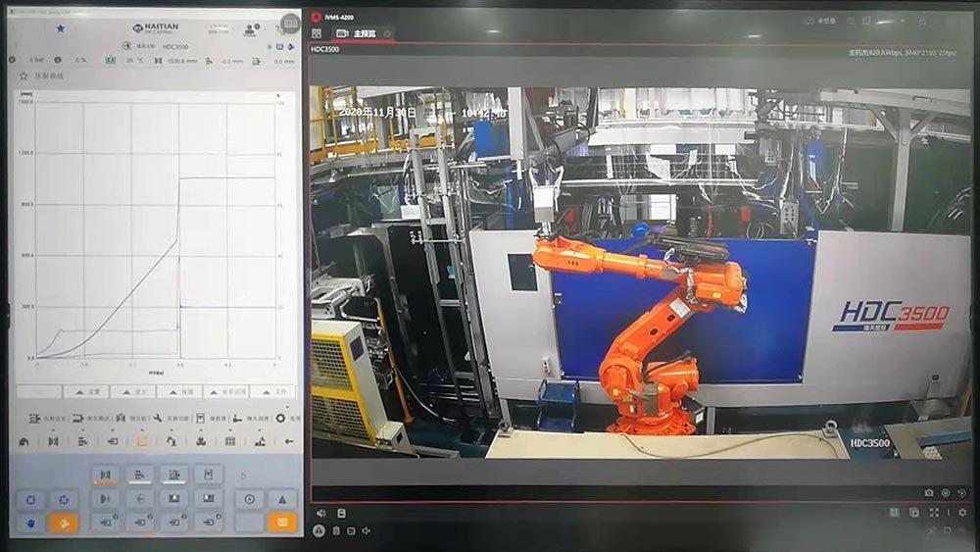Viewport: 980px width, 552px height.
Task: Select the highlighted orange curve navigation tab
Action: (141, 441)
